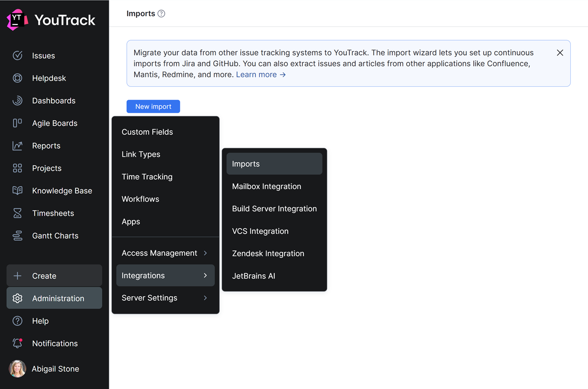Screen dimensions: 588x389
Task: Choose VCS Integration from submenu
Action: pos(260,231)
